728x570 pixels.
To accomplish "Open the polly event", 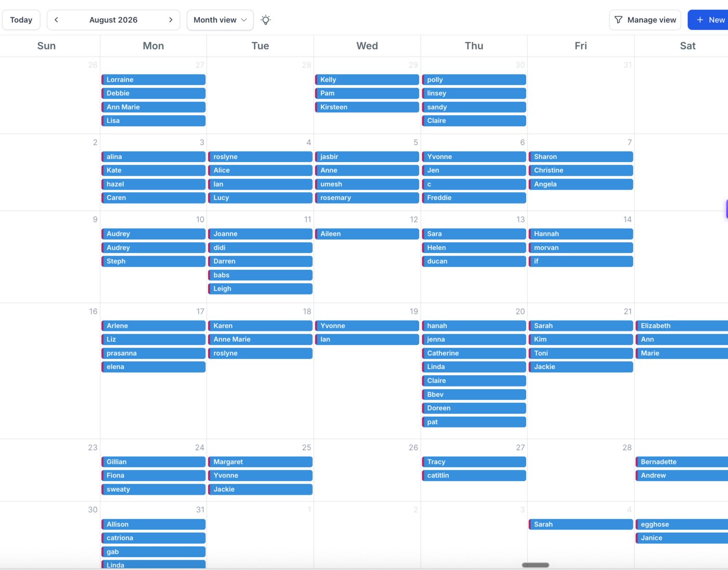I will (x=474, y=79).
